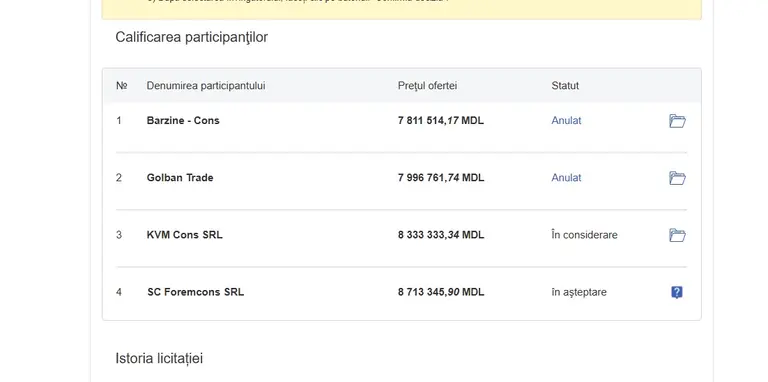768x382 pixels.
Task: Open documents folder for KVM Cons SRL
Action: click(677, 235)
